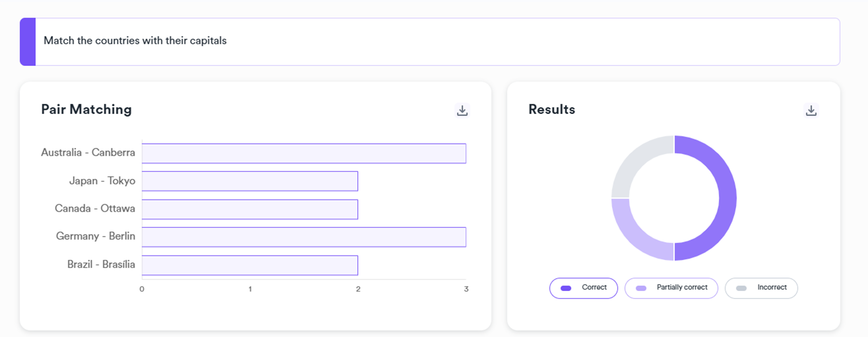Toggle the Partially correct legend filter
This screenshot has height=337, width=868.
point(671,288)
